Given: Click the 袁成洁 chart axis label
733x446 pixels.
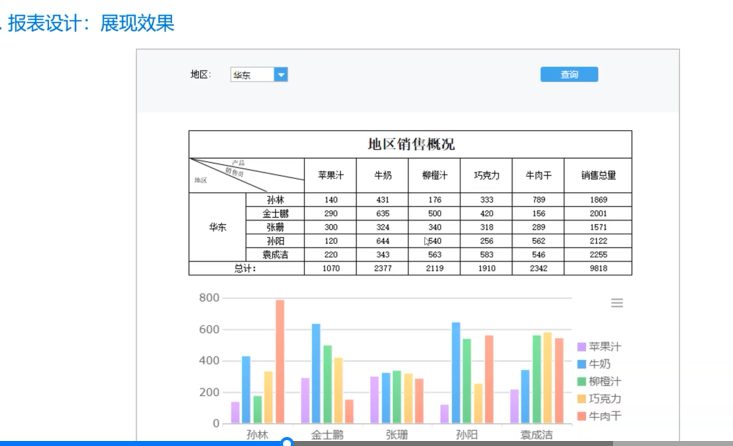Looking at the screenshot, I should pyautogui.click(x=536, y=435).
